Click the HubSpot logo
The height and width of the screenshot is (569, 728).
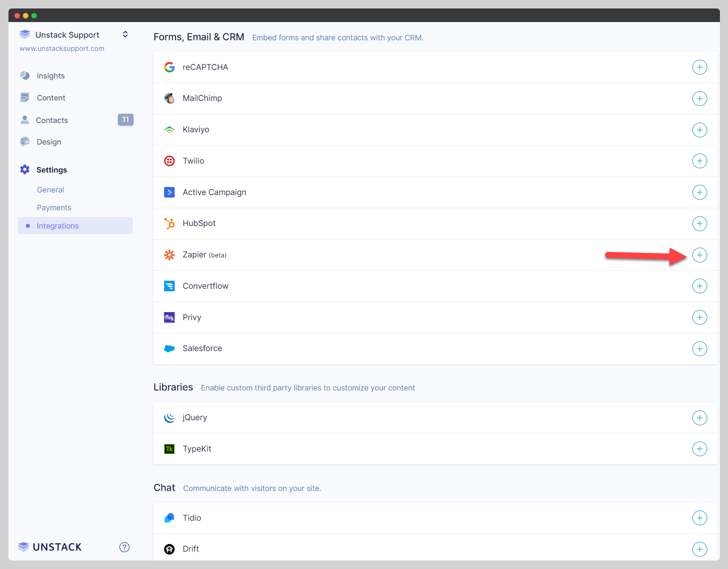[169, 223]
